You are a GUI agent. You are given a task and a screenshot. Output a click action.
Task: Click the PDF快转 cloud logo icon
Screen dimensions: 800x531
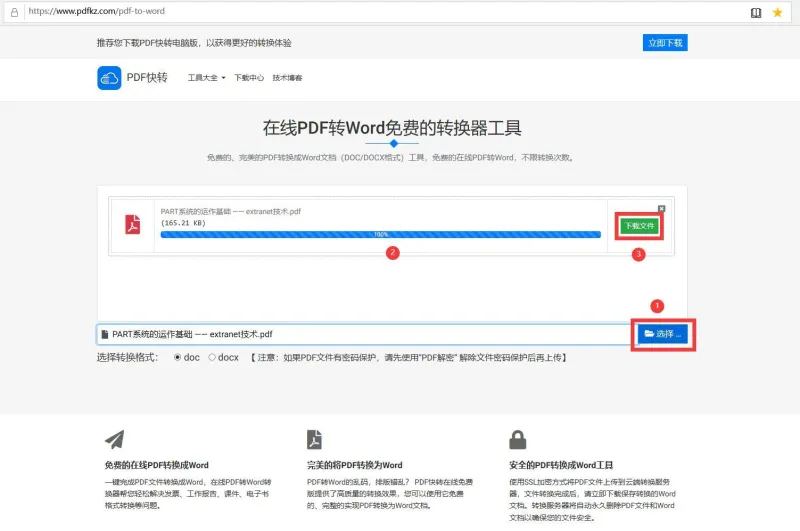109,78
